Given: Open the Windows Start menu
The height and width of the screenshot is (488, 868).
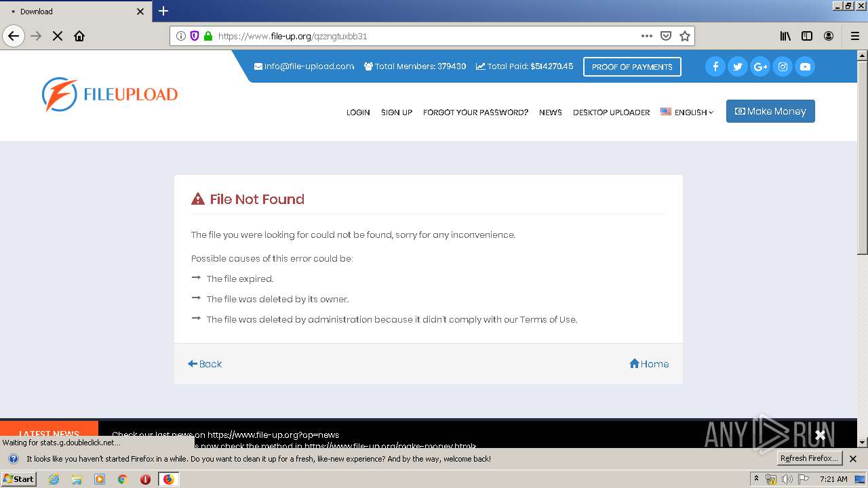Looking at the screenshot, I should 18,479.
